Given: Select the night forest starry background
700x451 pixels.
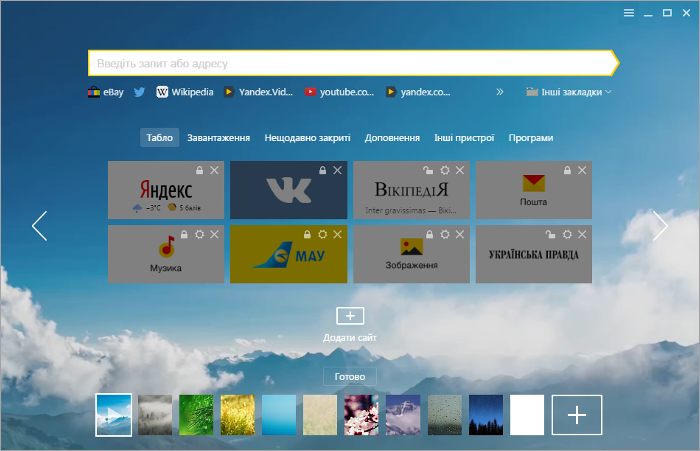Looking at the screenshot, I should [x=486, y=415].
